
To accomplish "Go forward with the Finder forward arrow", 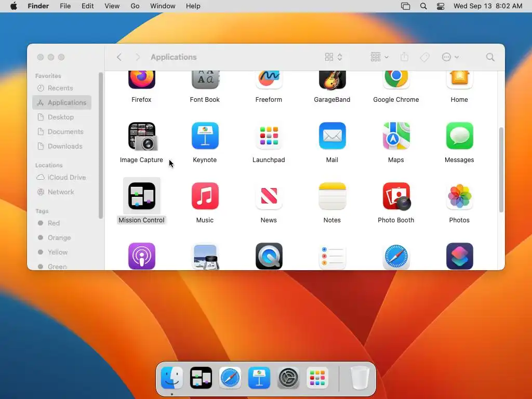I will coord(137,57).
